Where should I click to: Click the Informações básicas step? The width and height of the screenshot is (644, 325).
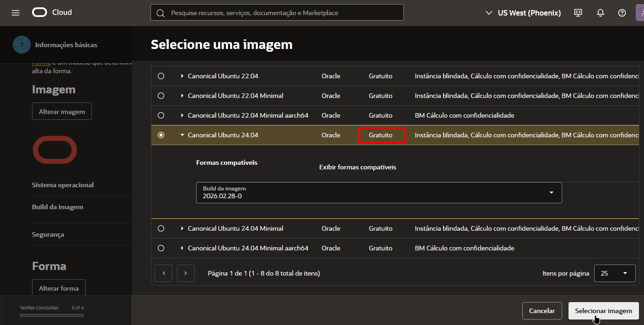click(x=55, y=45)
